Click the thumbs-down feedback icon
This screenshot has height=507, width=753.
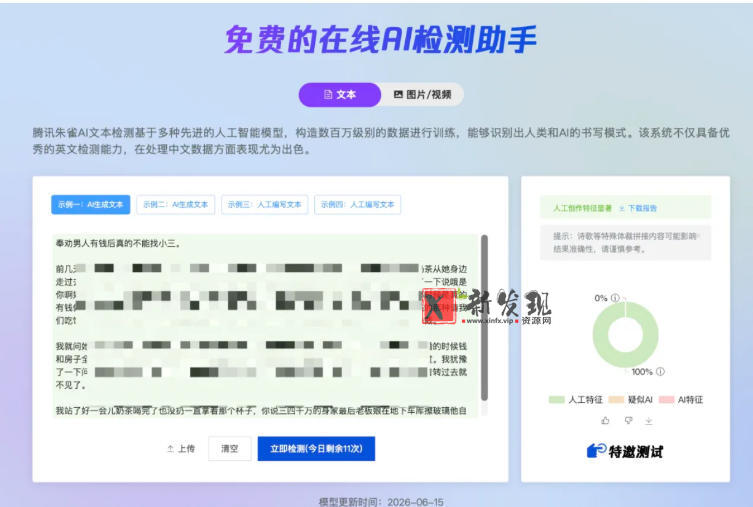point(628,421)
